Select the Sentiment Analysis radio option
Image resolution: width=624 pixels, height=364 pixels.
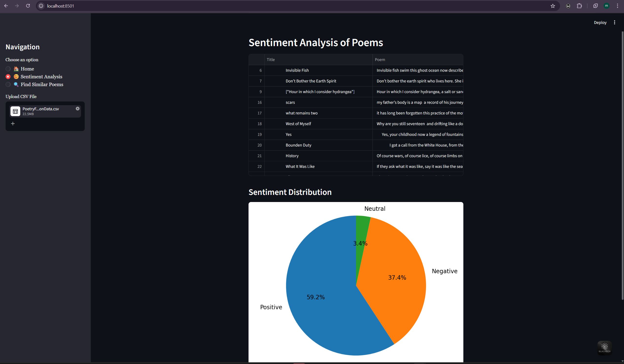coord(34,77)
